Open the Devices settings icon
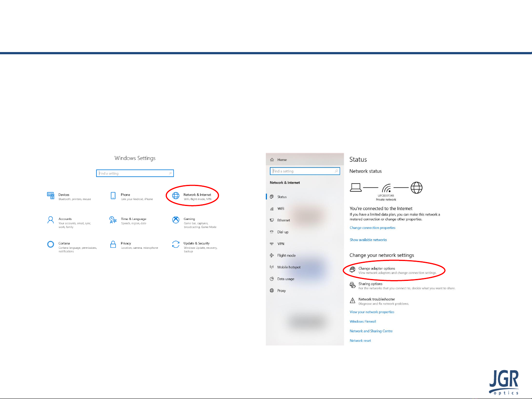This screenshot has width=532, height=399. (51, 196)
